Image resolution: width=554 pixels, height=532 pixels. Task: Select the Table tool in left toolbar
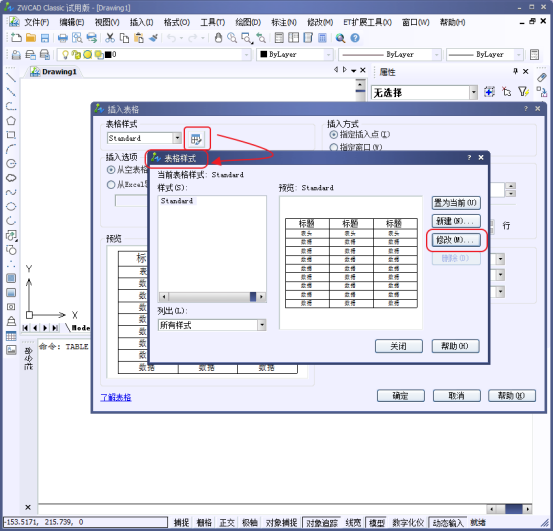coord(11,336)
